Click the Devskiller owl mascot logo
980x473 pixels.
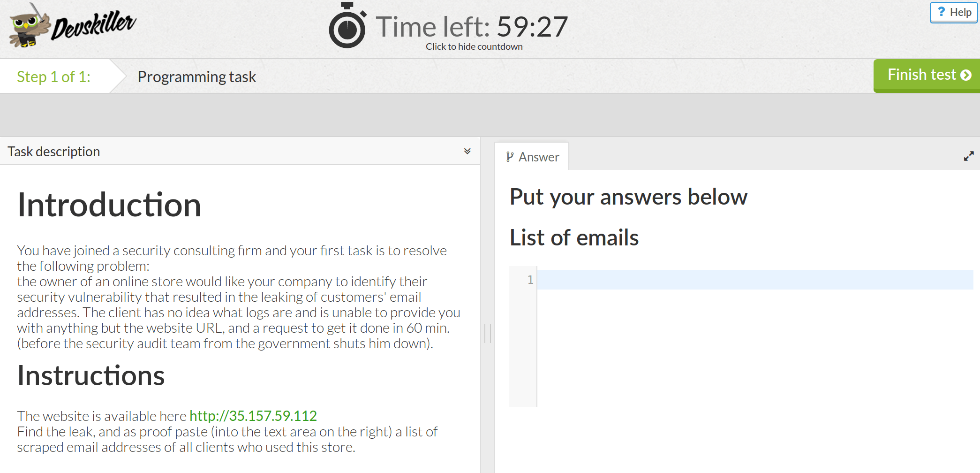coord(29,26)
